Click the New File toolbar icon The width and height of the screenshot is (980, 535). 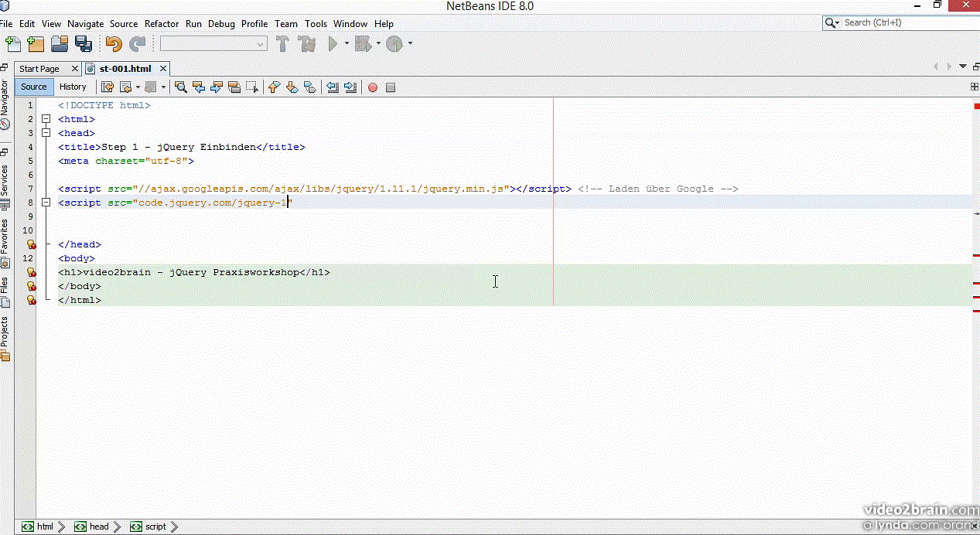pos(12,44)
